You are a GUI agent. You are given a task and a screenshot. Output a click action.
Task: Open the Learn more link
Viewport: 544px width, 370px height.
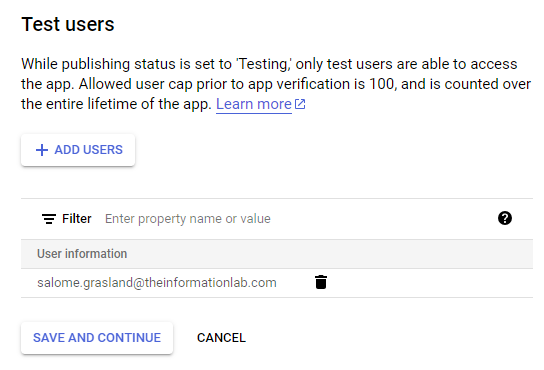pos(254,104)
